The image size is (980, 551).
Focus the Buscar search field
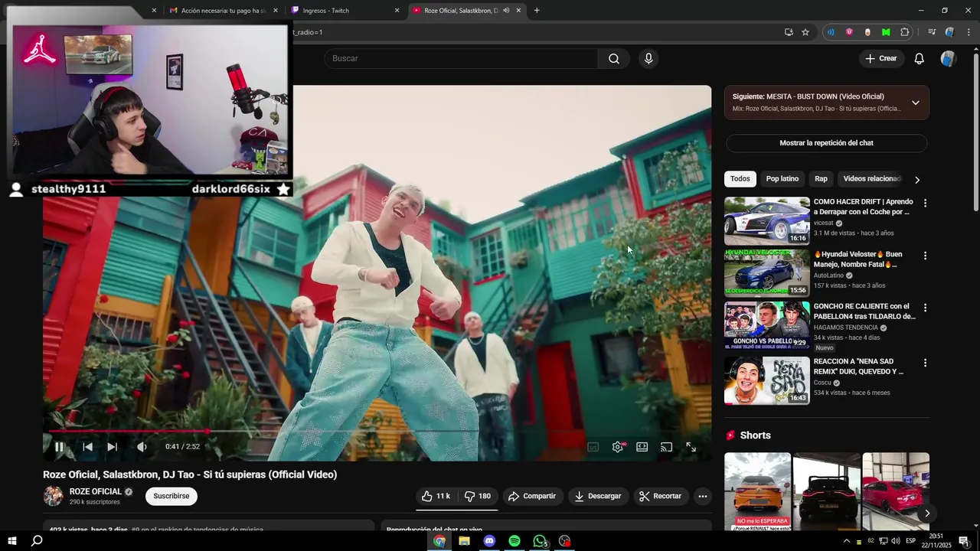point(461,58)
